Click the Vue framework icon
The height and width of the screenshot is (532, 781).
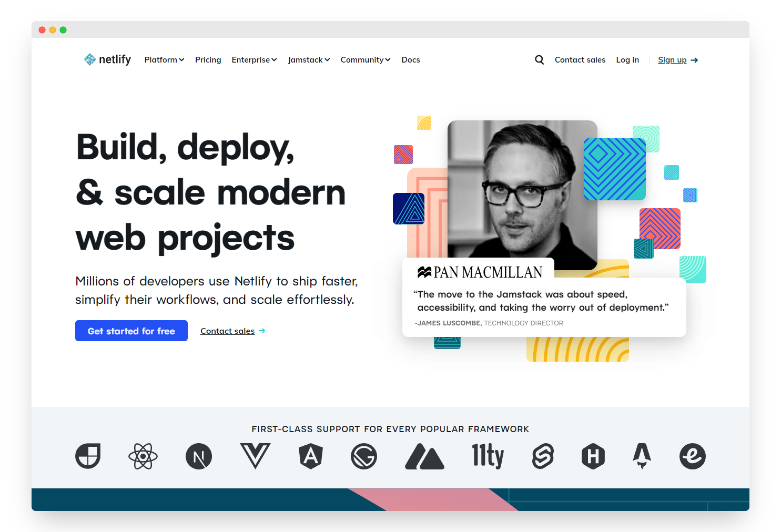(x=255, y=456)
